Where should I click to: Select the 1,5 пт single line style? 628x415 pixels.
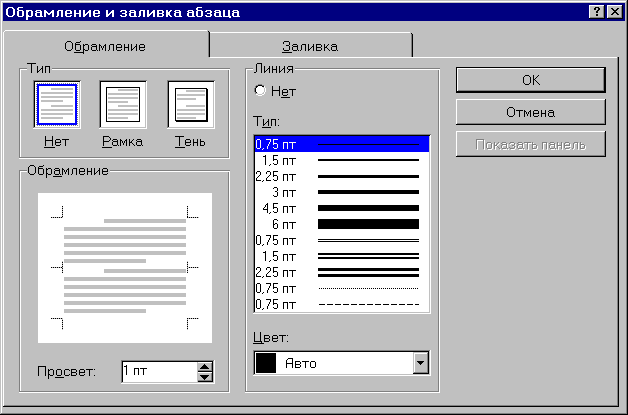(x=342, y=160)
